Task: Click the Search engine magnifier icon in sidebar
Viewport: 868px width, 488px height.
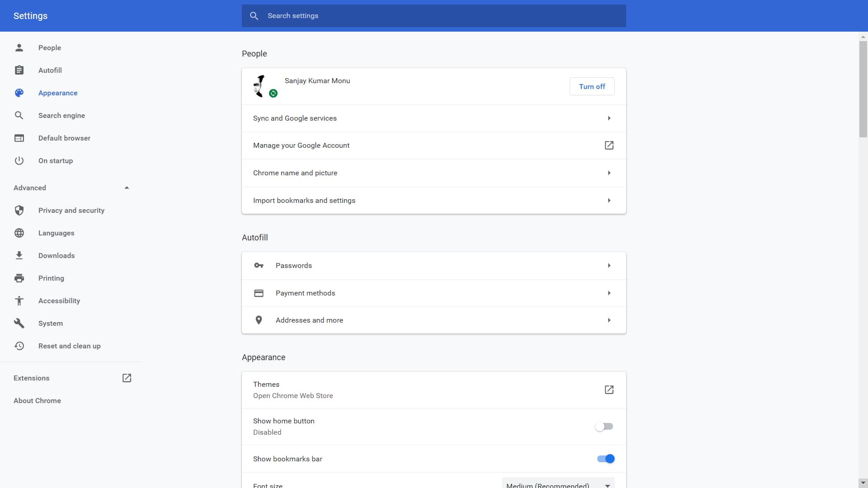Action: pos(19,115)
